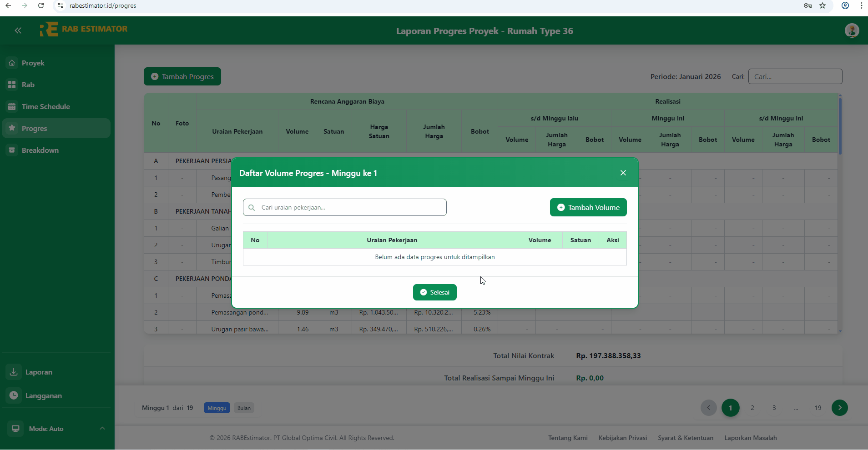The image size is (868, 450).
Task: Click the table's vertical scrollbar
Action: coord(840,125)
